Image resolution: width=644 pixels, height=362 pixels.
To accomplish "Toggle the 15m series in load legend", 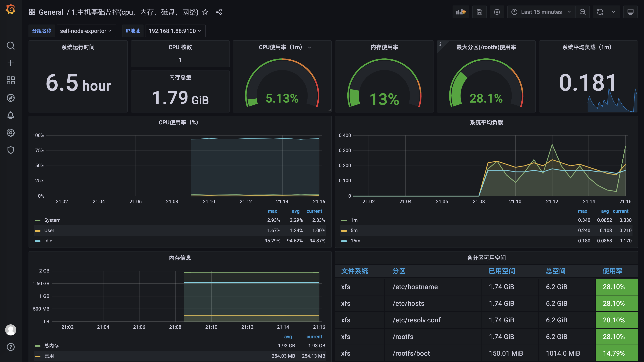I will point(355,241).
